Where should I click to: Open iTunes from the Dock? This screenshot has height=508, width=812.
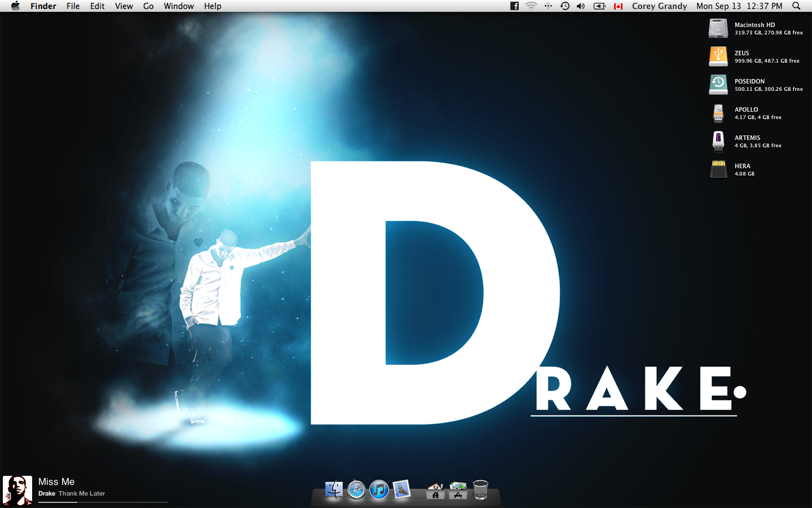tap(379, 489)
